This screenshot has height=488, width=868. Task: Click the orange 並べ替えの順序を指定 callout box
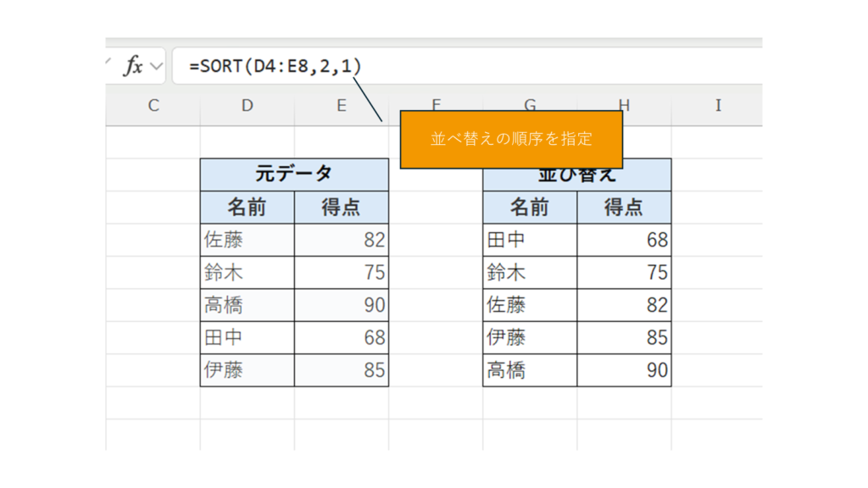511,139
